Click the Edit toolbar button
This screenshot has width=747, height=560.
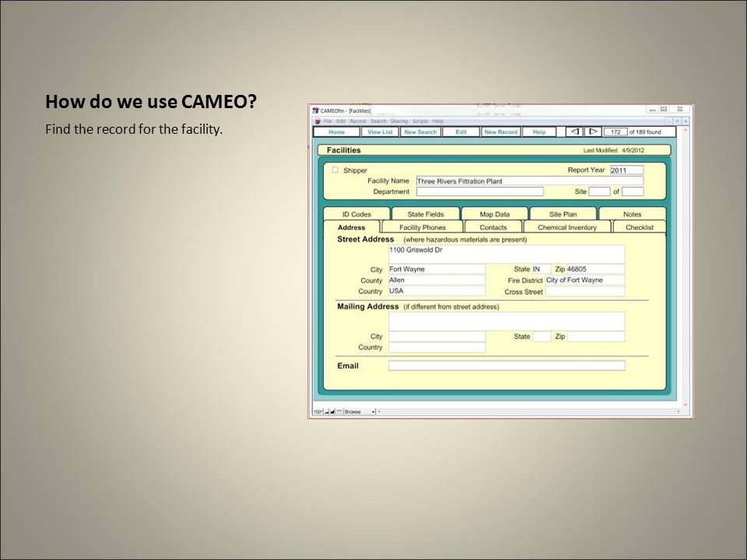coord(461,132)
